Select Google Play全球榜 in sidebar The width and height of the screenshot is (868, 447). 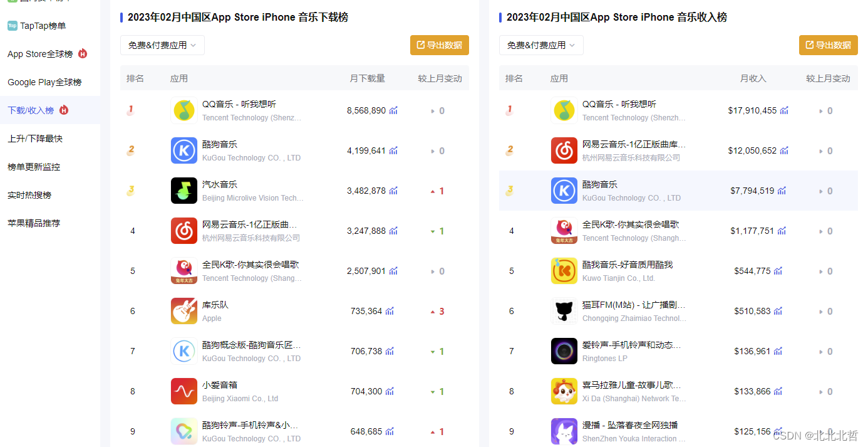coord(44,82)
